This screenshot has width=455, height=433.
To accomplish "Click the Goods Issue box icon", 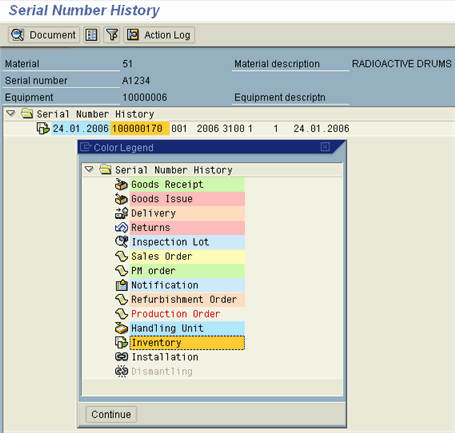I will 121,199.
